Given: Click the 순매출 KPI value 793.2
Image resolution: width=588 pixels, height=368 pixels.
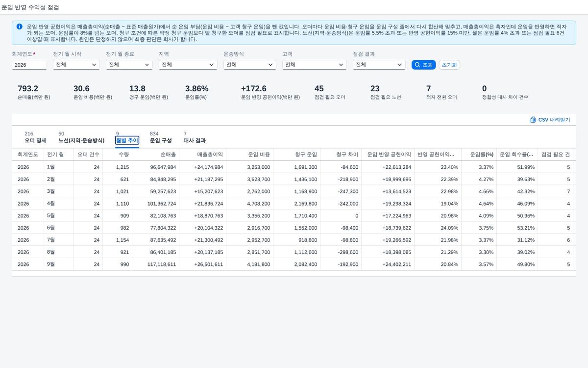Looking at the screenshot, I should (28, 89).
